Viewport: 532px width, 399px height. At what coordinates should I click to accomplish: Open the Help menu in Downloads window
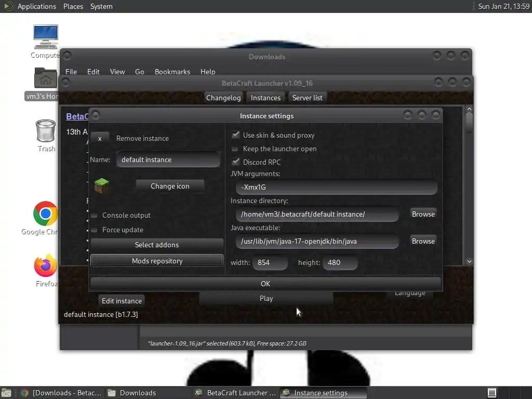(208, 72)
